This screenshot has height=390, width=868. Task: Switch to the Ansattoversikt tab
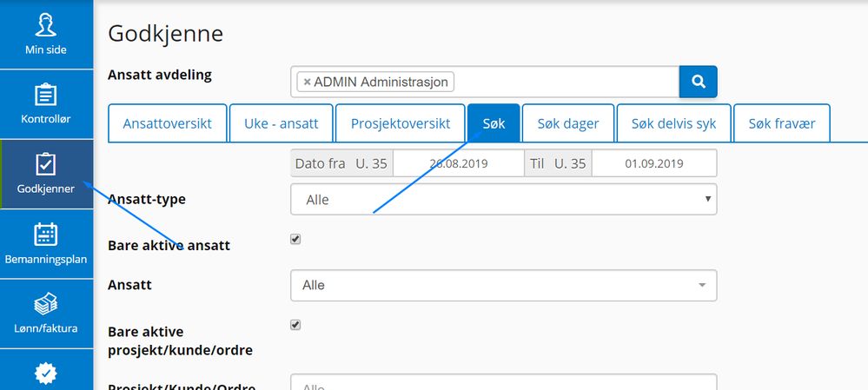point(168,123)
